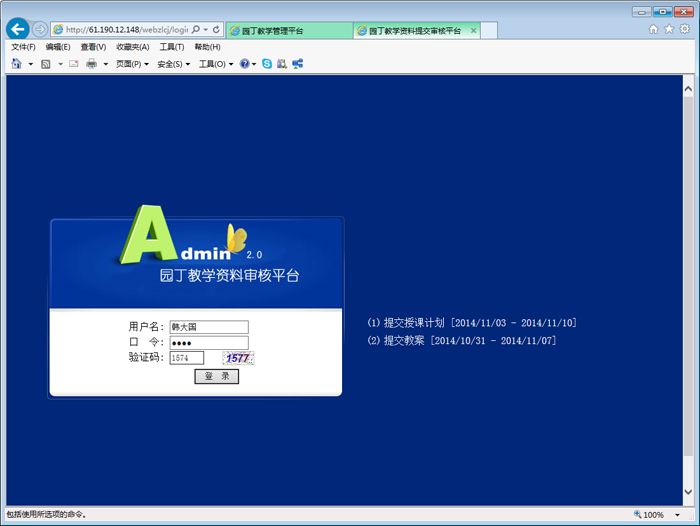Open the 文件(F) menu
The image size is (700, 526).
[23, 47]
